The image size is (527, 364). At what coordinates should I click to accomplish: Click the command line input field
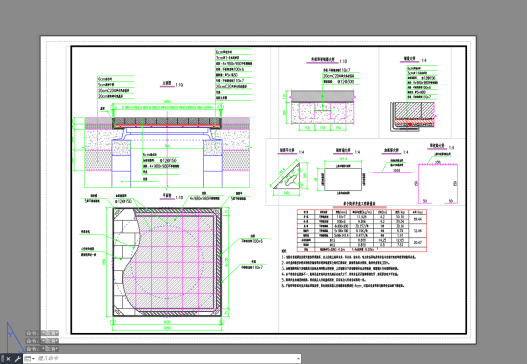[166, 359]
